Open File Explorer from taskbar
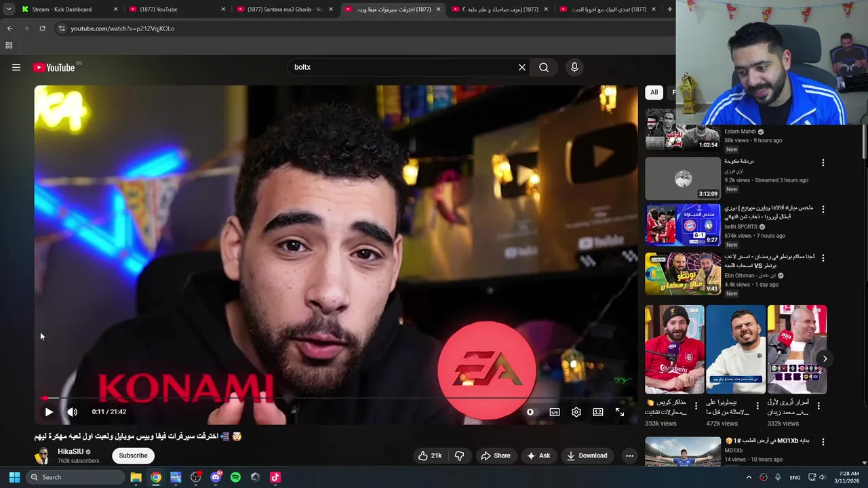868x488 pixels. pos(136,477)
